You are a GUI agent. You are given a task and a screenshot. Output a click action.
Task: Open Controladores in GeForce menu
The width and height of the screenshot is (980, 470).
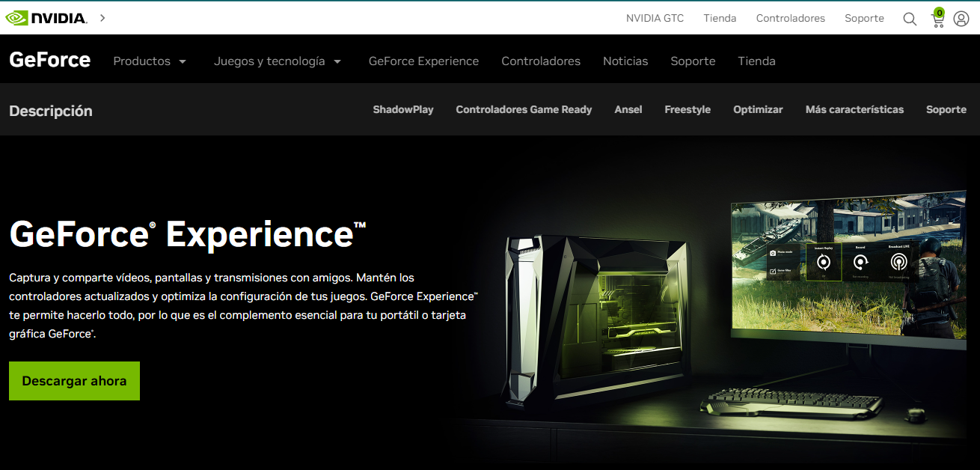[x=541, y=61]
